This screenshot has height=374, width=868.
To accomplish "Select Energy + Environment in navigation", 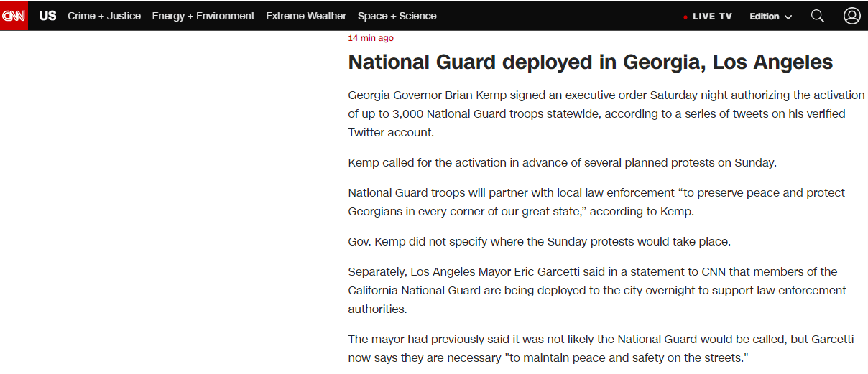I will pyautogui.click(x=203, y=16).
